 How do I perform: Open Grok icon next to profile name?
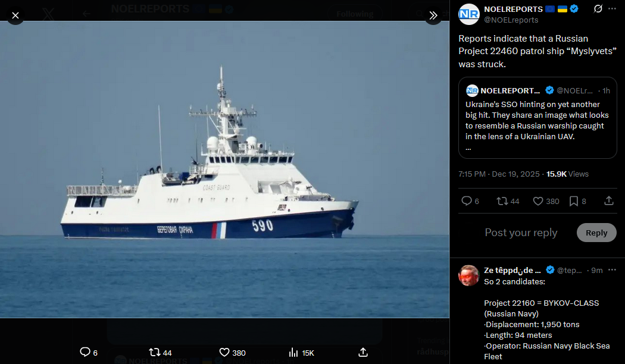point(598,9)
